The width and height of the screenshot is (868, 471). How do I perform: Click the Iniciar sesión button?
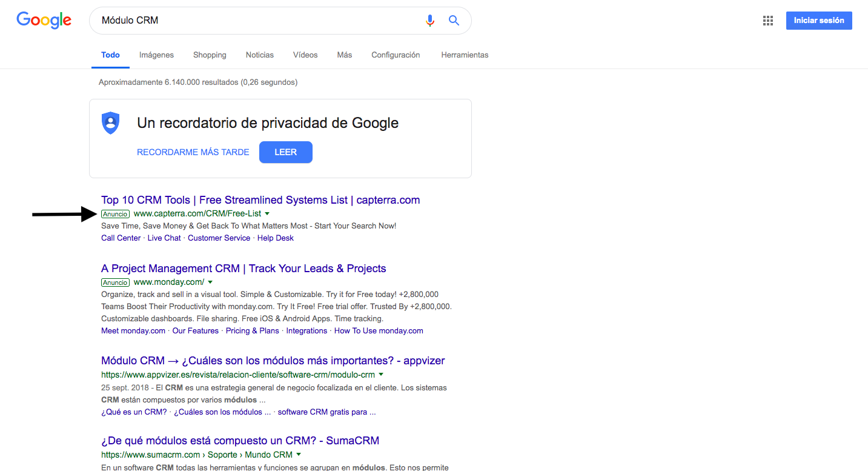819,21
